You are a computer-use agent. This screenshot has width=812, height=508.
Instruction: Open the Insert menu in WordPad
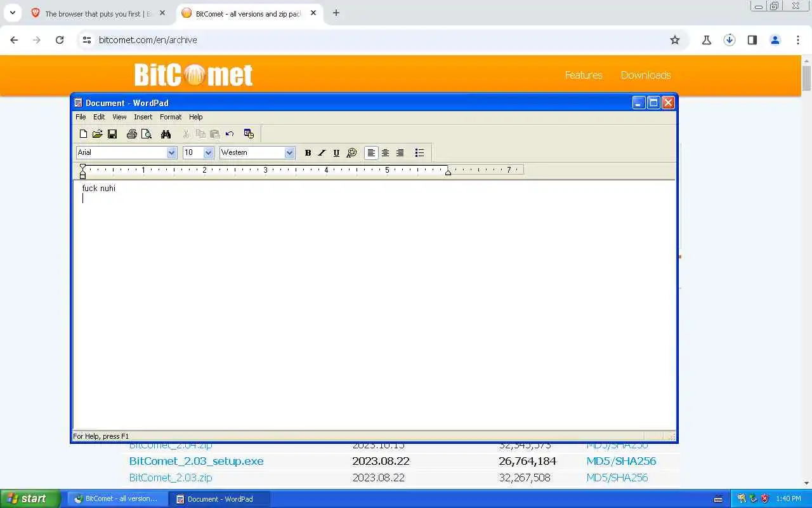tap(143, 117)
